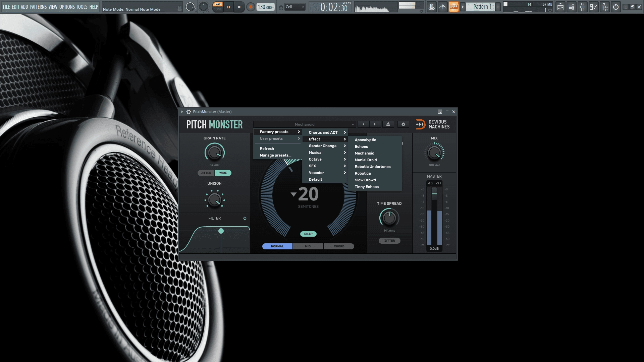Choose the Robotic Undertones preset

pyautogui.click(x=375, y=167)
